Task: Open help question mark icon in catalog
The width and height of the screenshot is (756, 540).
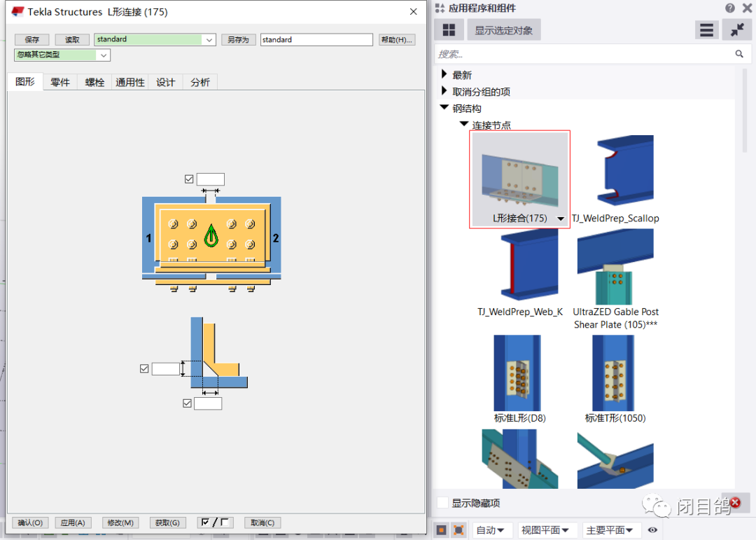Action: tap(730, 8)
